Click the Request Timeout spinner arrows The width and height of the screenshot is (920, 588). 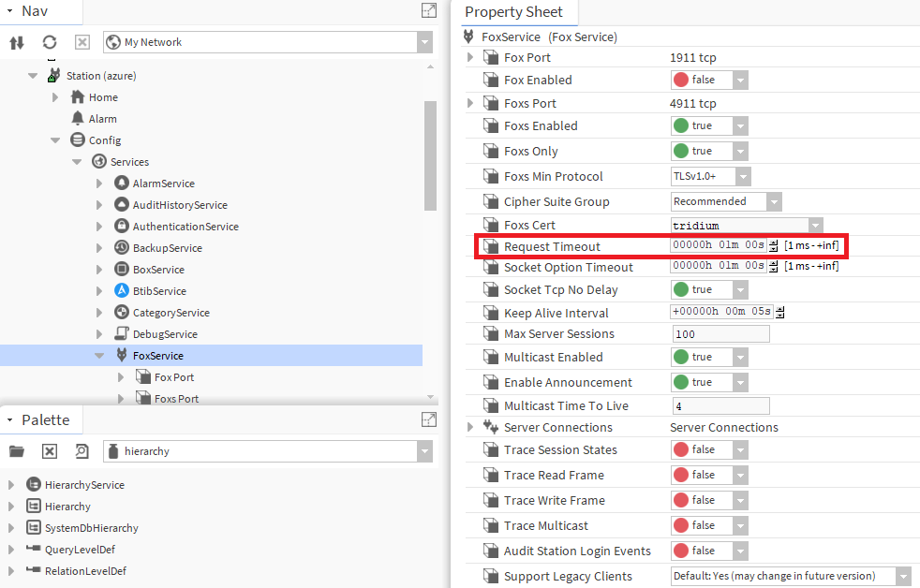pos(774,246)
